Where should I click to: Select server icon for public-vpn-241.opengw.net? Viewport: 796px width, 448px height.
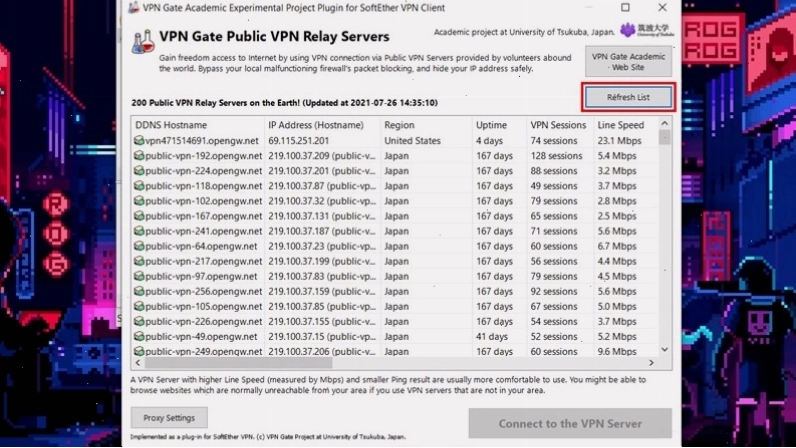pos(139,231)
